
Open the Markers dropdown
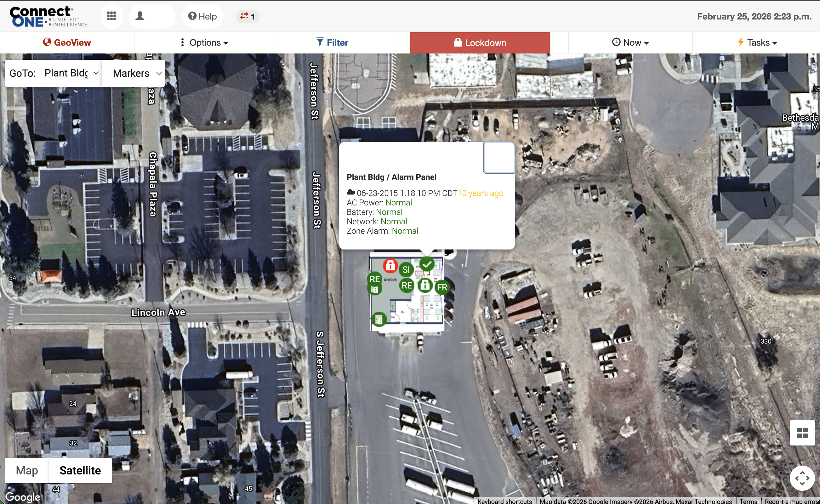pos(133,73)
